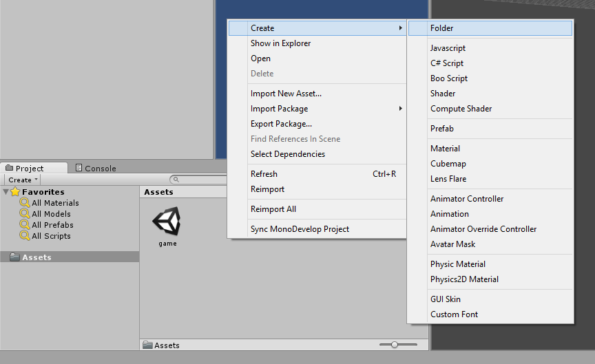Open the Create dropdown in Project panel

[x=23, y=180]
